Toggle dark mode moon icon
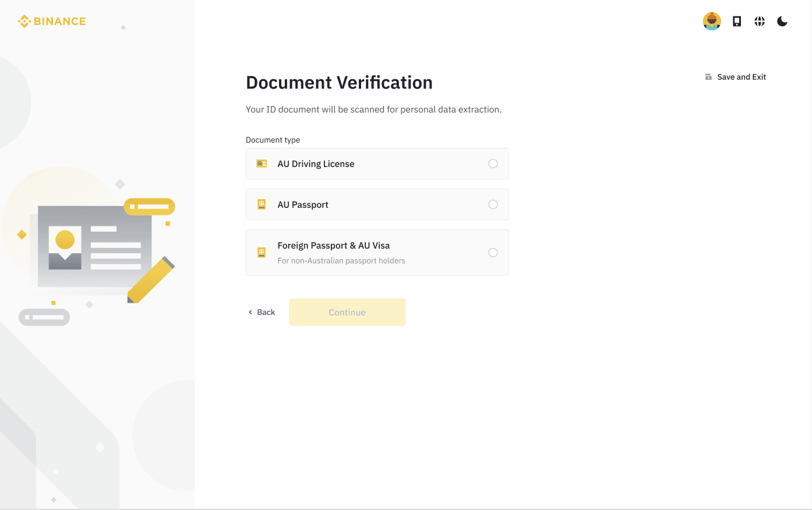This screenshot has height=510, width=812. (782, 22)
